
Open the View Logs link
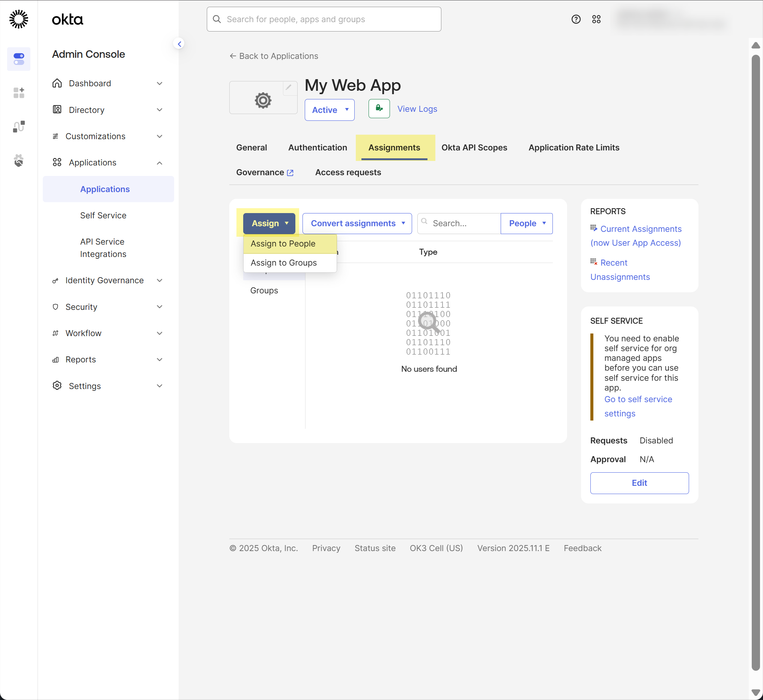tap(417, 109)
